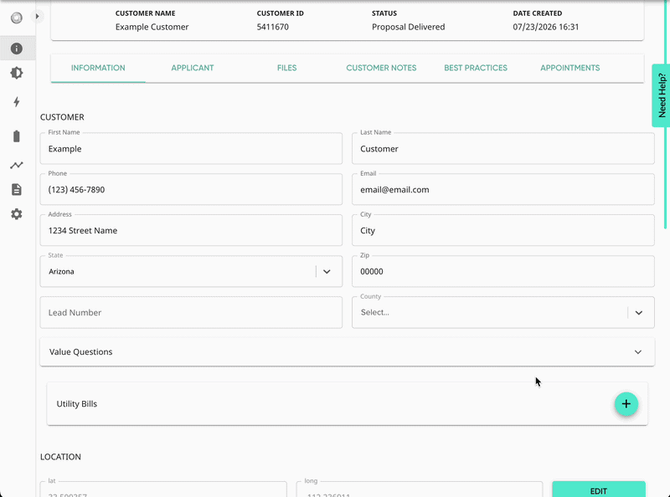Click the status text Proposal Delivered
Image resolution: width=670 pixels, height=497 pixels.
pos(408,27)
